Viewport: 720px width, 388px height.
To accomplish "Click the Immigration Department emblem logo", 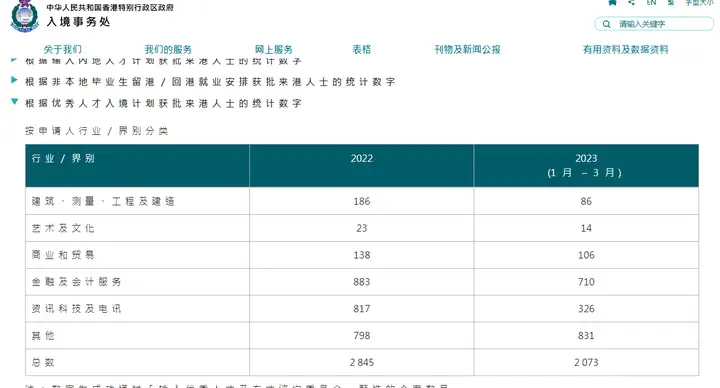I will click(25, 16).
